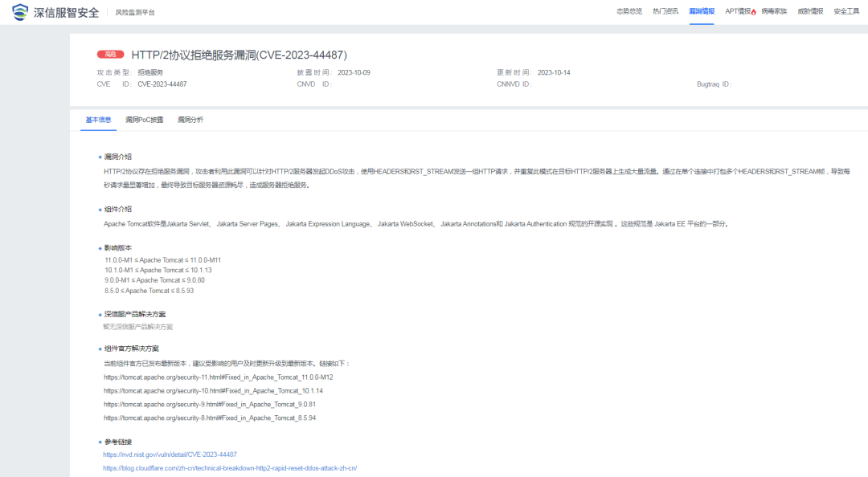Switch to the 漏洞分析 tab
The height and width of the screenshot is (477, 868).
click(190, 120)
